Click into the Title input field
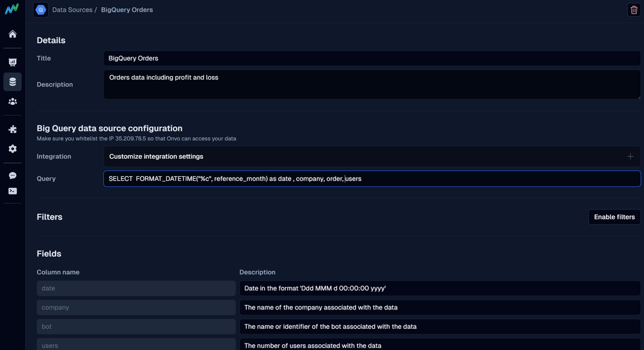 [372, 58]
